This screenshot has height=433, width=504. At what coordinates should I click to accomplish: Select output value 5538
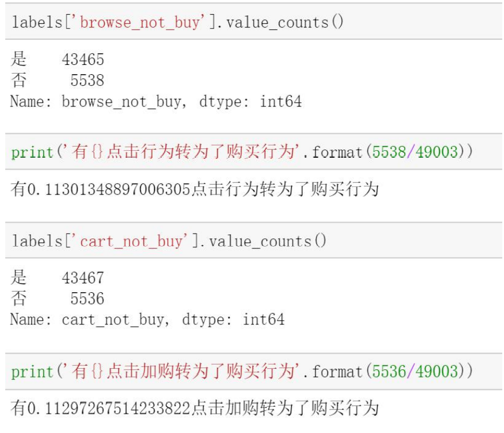88,80
